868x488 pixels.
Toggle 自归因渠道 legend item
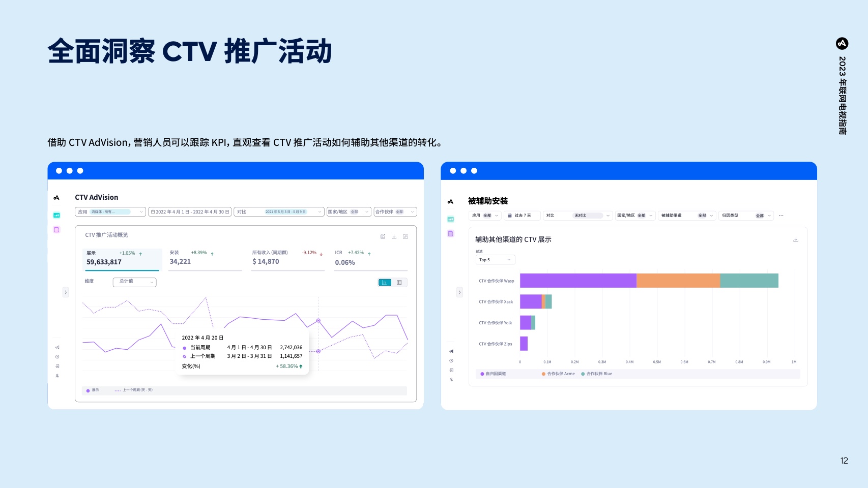[x=493, y=374]
